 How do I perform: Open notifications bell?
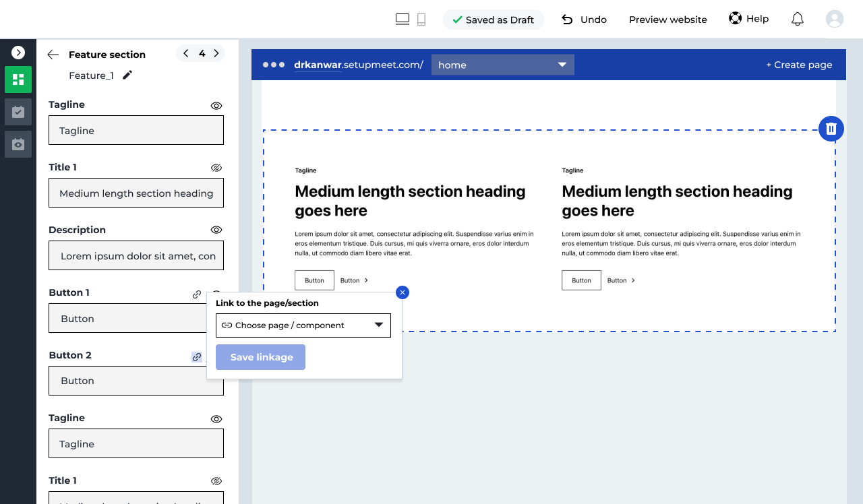click(x=798, y=19)
